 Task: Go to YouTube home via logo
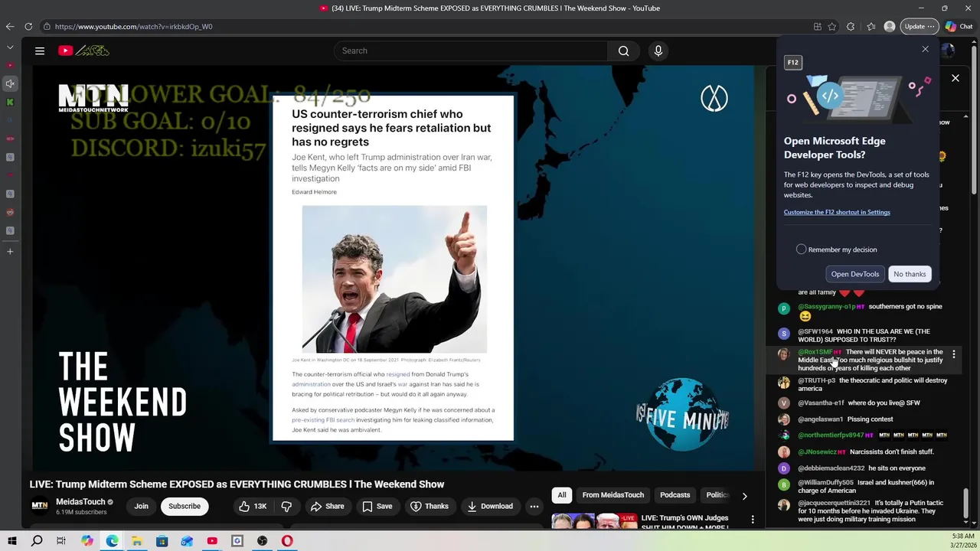pos(83,51)
